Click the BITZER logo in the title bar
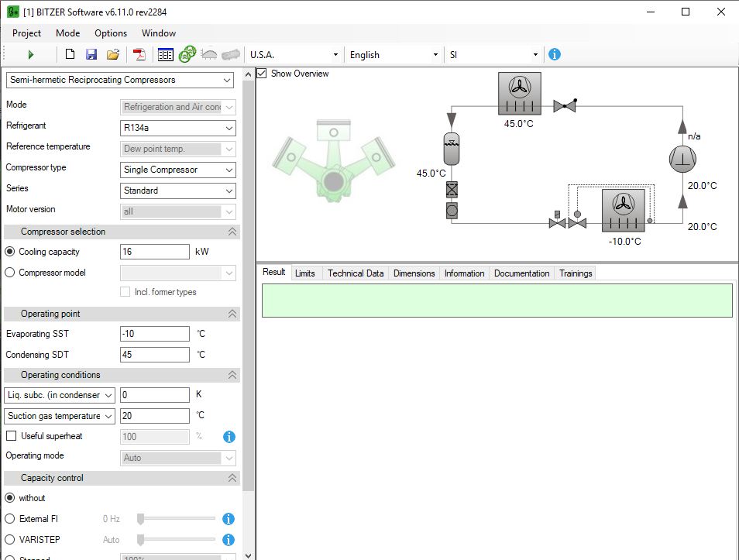The image size is (739, 560). tap(12, 12)
